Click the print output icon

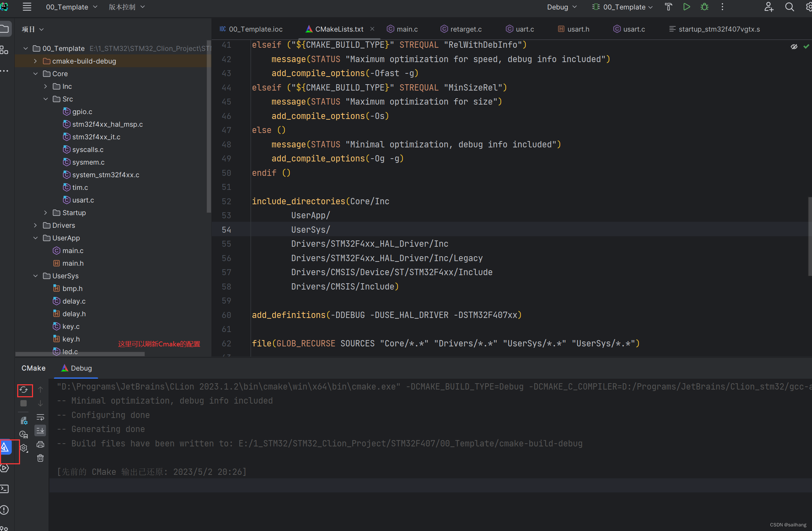pos(40,444)
